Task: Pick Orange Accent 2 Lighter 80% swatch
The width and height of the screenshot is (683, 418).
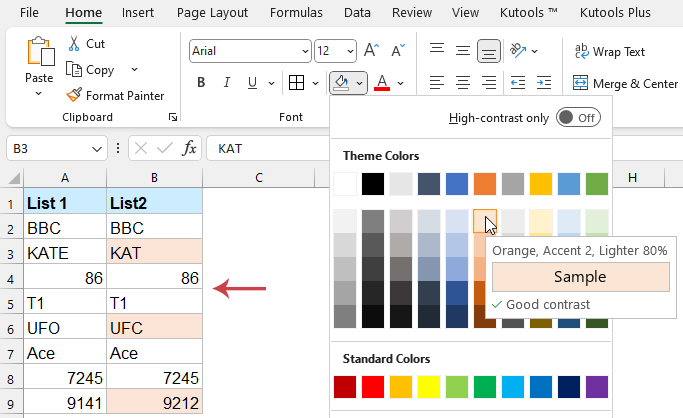Action: 485,221
